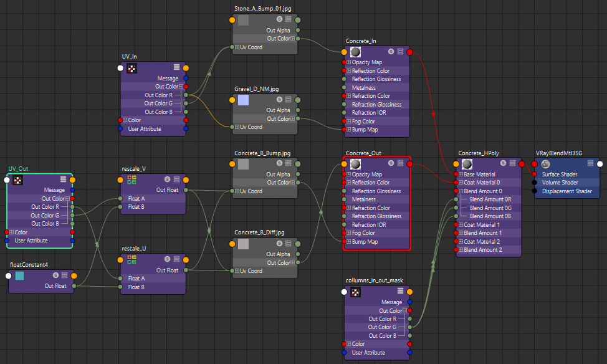Select the Surface Shader attribute on VRayBlendMtl3SG

point(560,175)
